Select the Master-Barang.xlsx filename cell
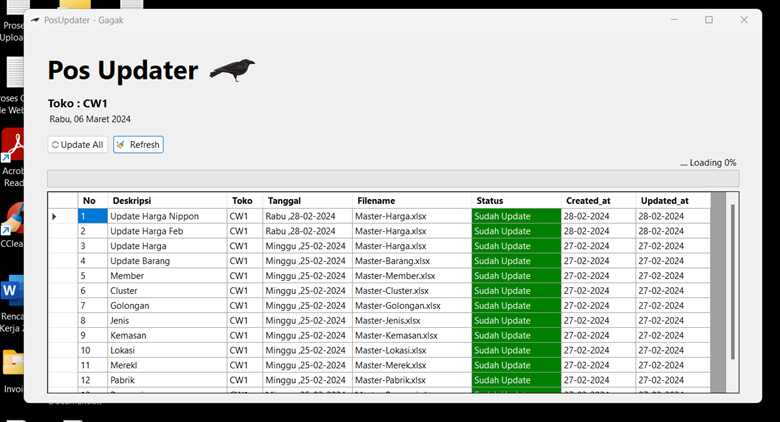 point(412,261)
